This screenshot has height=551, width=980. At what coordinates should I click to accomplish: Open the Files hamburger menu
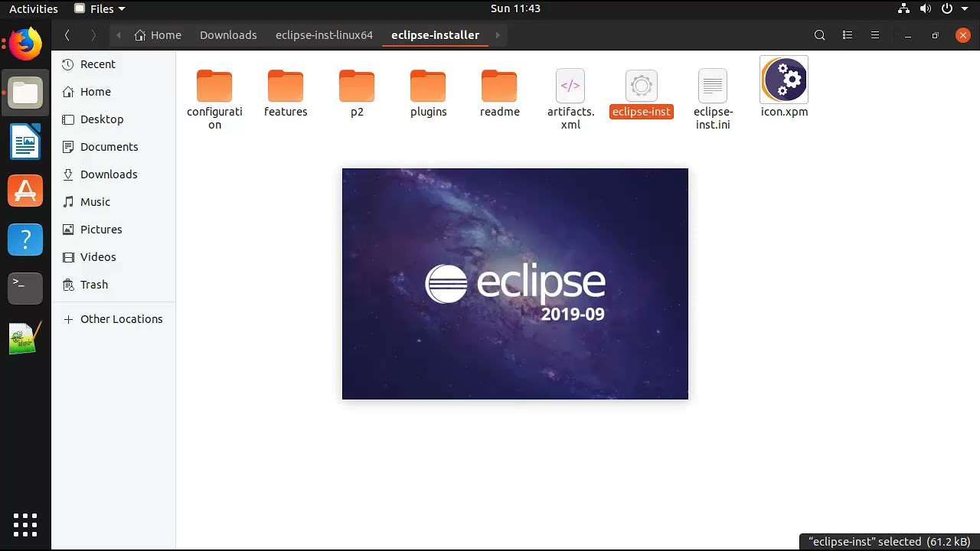[x=875, y=35]
